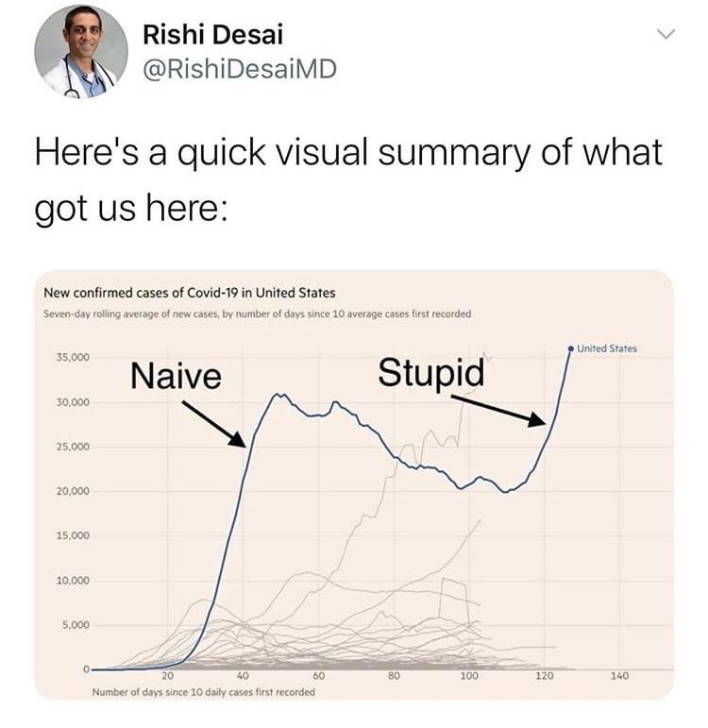Viewport: 708px width, 728px height.
Task: Open the tweet options chevron menu
Action: (666, 35)
